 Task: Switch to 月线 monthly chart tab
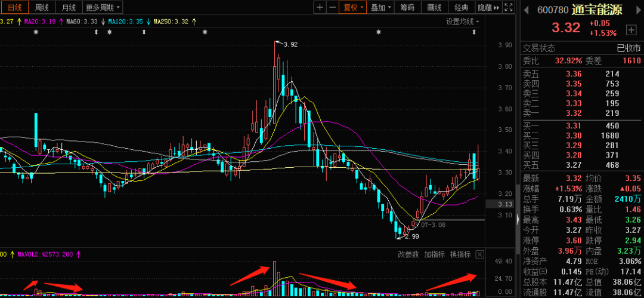click(69, 8)
